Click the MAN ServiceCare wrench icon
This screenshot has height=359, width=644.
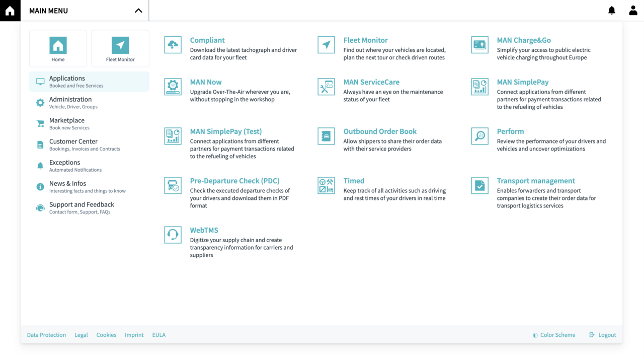click(326, 87)
